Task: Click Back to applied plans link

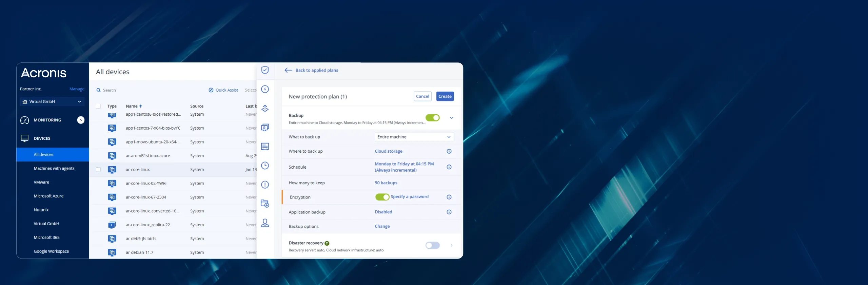Action: [x=316, y=70]
